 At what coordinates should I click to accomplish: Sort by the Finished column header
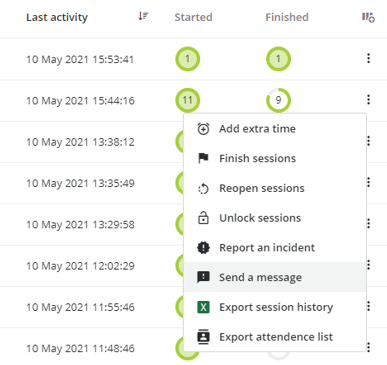coord(287,17)
